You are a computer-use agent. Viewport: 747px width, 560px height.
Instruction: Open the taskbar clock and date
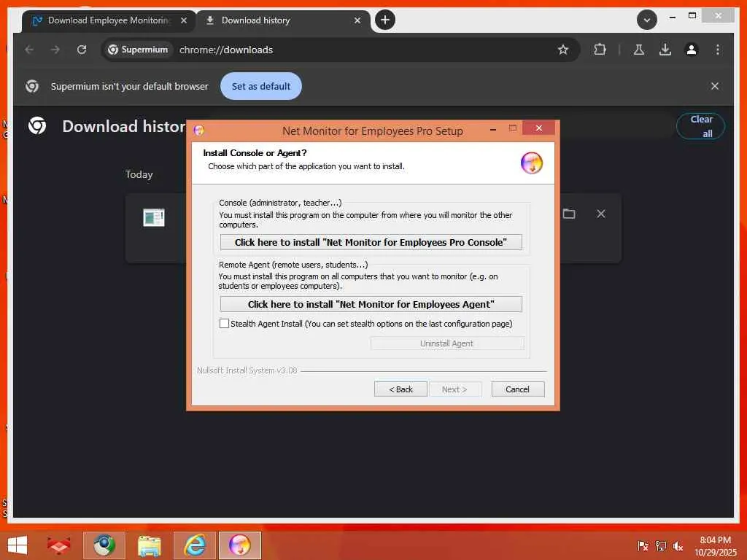point(715,545)
